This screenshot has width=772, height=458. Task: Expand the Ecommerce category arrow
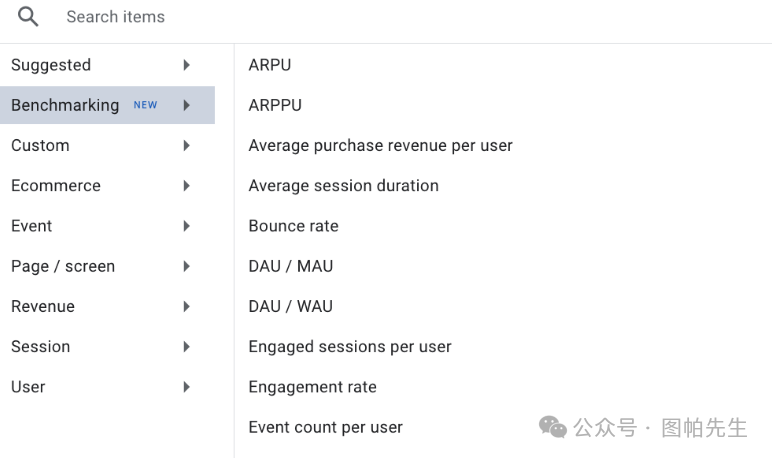[187, 185]
